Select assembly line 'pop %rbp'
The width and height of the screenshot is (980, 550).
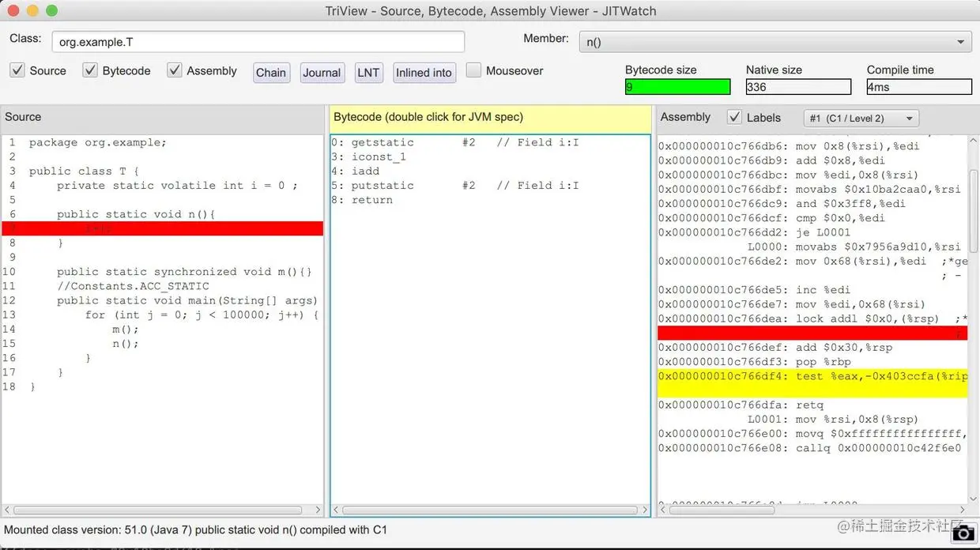[x=755, y=361]
